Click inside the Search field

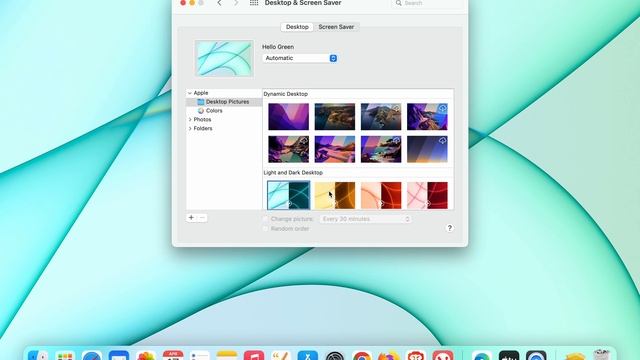point(427,3)
